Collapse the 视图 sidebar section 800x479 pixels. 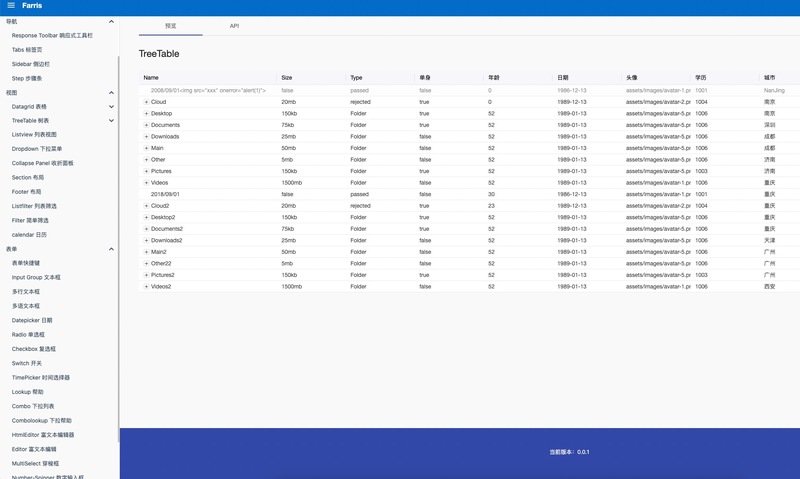pyautogui.click(x=111, y=92)
